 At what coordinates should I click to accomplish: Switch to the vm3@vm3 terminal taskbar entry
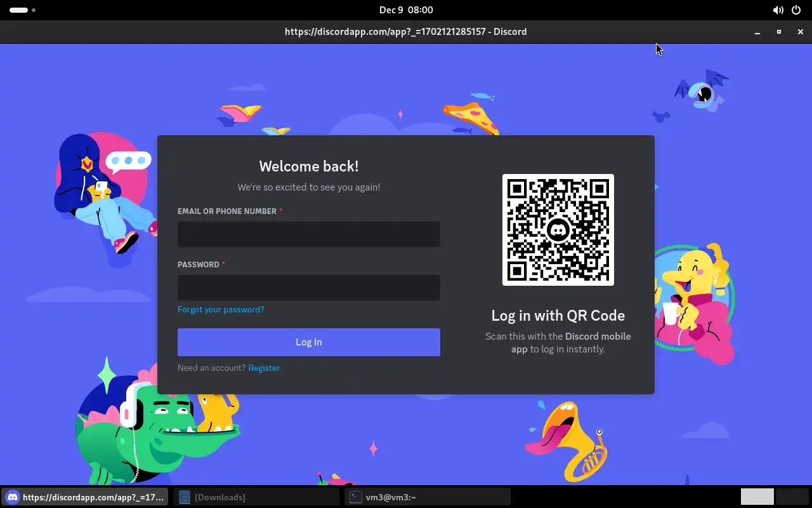pyautogui.click(x=428, y=497)
